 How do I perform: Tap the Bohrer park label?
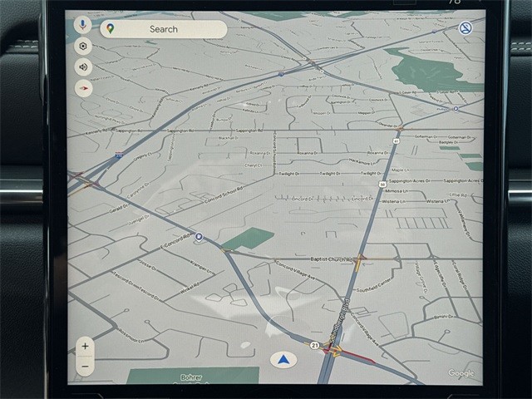(191, 377)
